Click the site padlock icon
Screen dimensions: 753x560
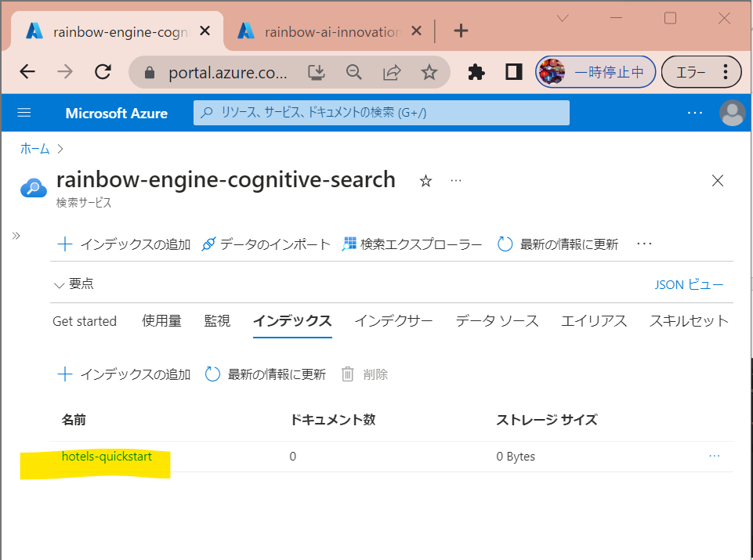pos(150,73)
